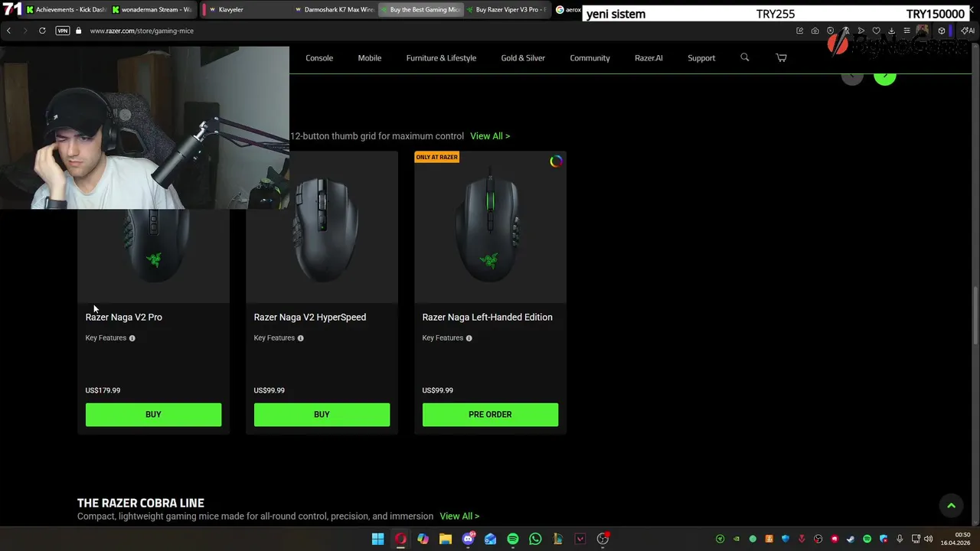Open the Furniture & Lifestyle menu

(441, 58)
